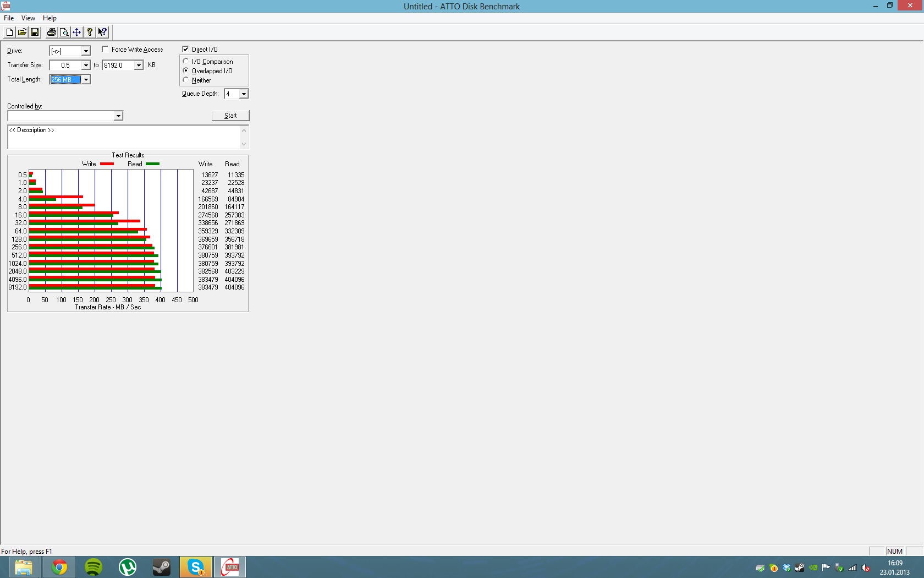Open the Drive dropdown

[86, 51]
